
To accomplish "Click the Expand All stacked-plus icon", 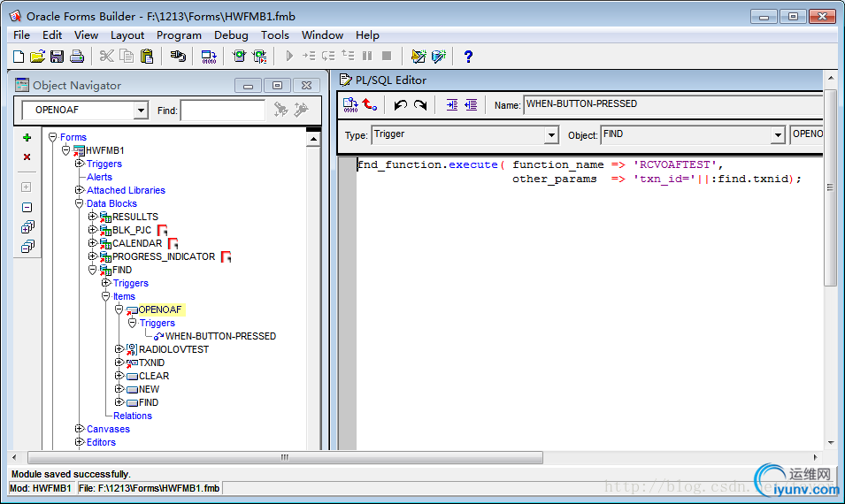I will coord(27,226).
